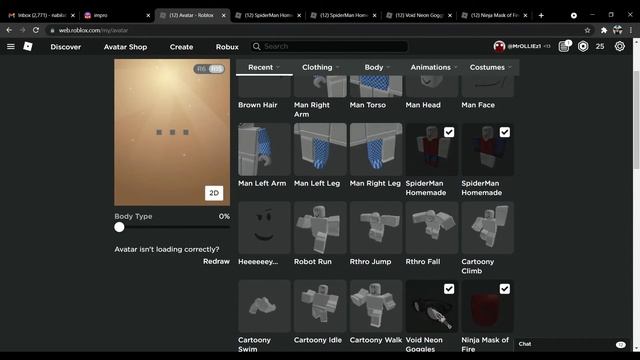Open the notifications feed icon
The height and width of the screenshot is (360, 640).
564,46
